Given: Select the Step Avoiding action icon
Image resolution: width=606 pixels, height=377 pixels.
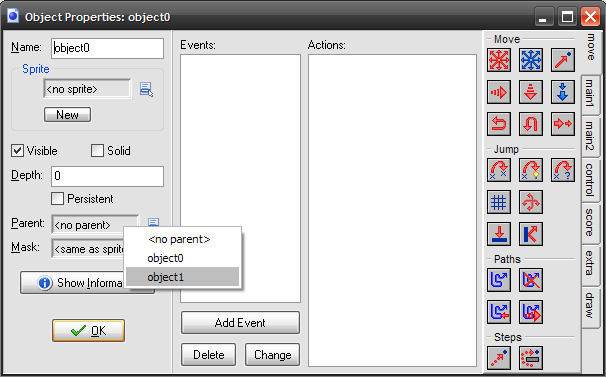Looking at the screenshot, I should click(531, 358).
